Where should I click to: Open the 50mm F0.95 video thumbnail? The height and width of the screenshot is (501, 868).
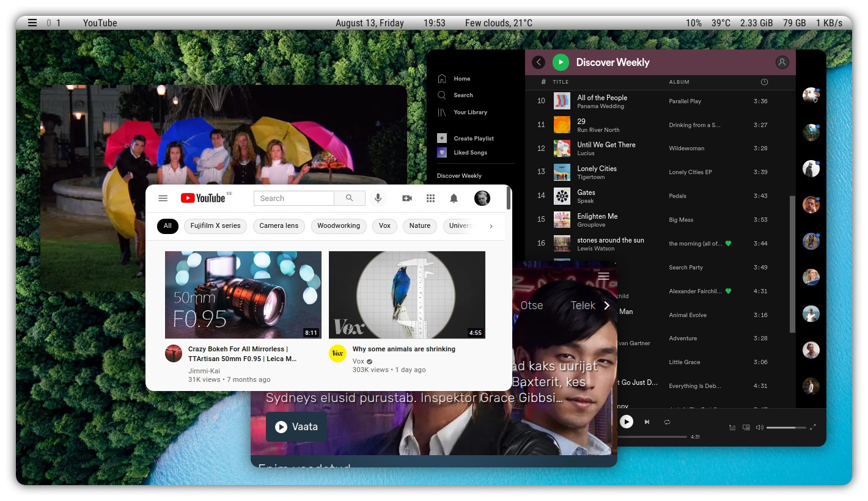coord(243,295)
